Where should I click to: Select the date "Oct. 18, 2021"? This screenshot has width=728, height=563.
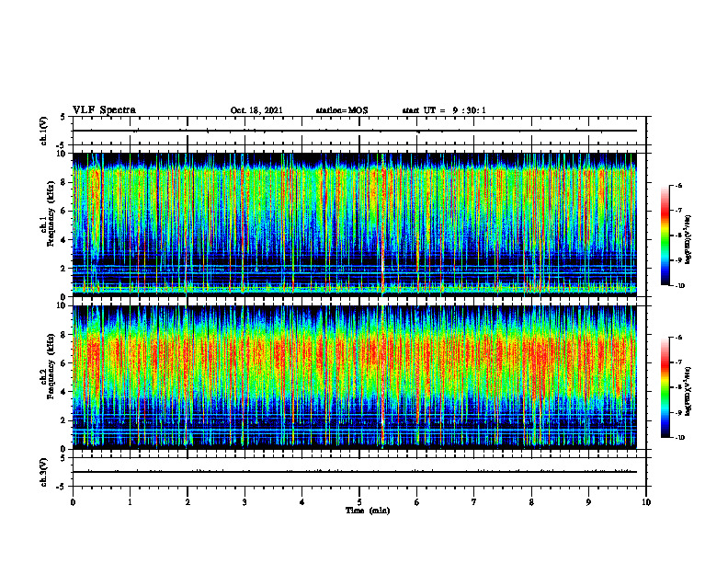pos(256,110)
